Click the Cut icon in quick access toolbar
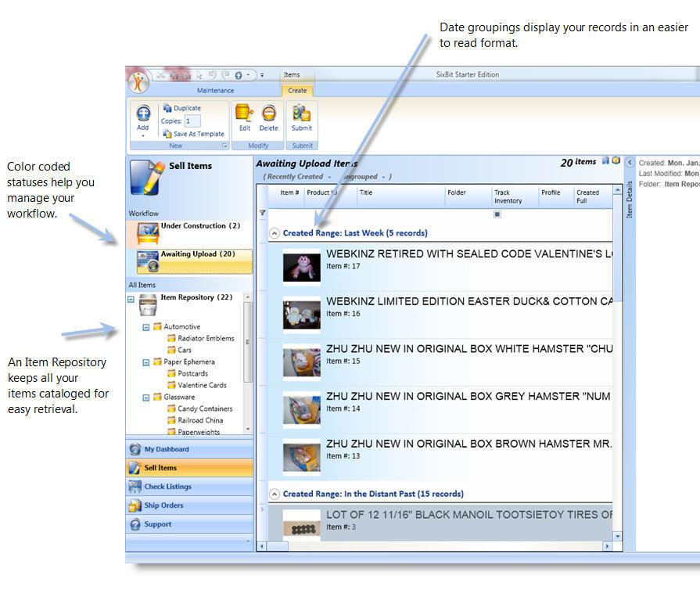The width and height of the screenshot is (700, 590). (x=160, y=75)
